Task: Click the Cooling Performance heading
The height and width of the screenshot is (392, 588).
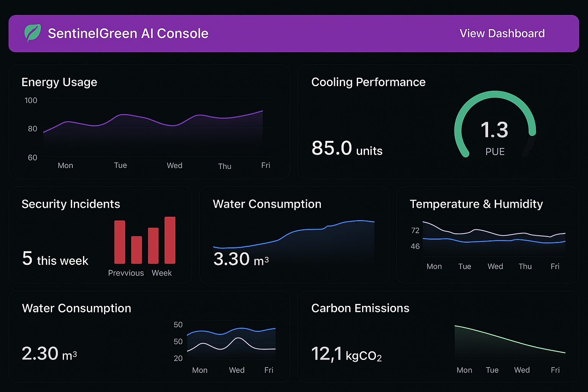Action: (368, 82)
